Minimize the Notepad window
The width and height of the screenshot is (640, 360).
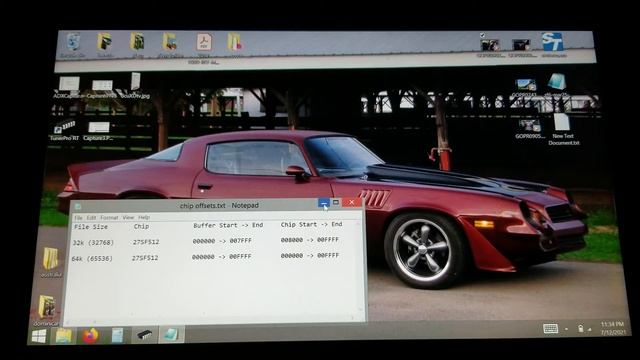tap(324, 203)
